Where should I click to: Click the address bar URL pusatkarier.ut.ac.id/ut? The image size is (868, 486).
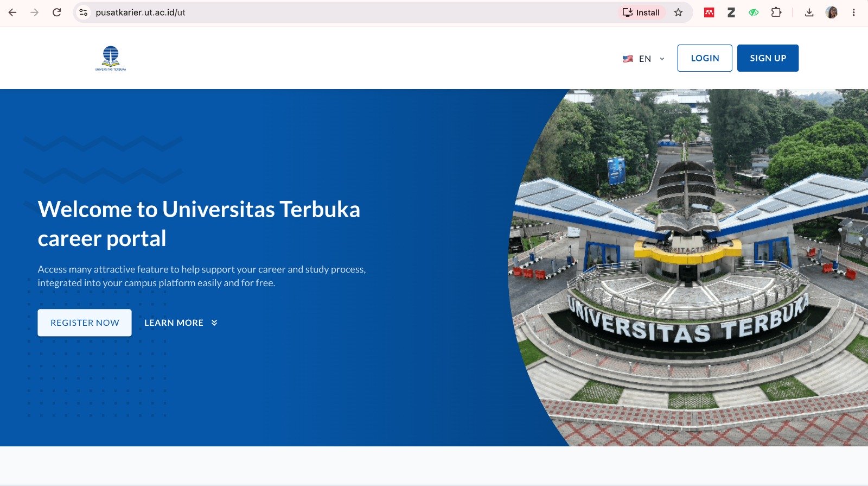[141, 12]
